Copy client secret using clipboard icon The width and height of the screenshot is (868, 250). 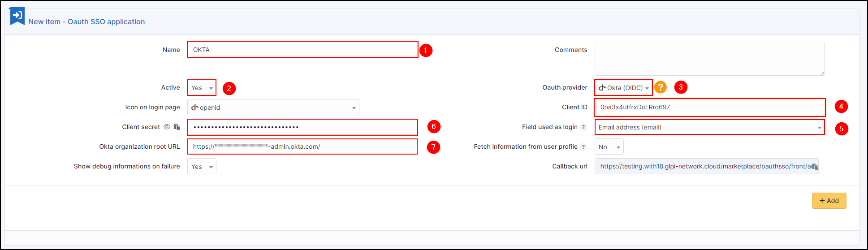(177, 127)
